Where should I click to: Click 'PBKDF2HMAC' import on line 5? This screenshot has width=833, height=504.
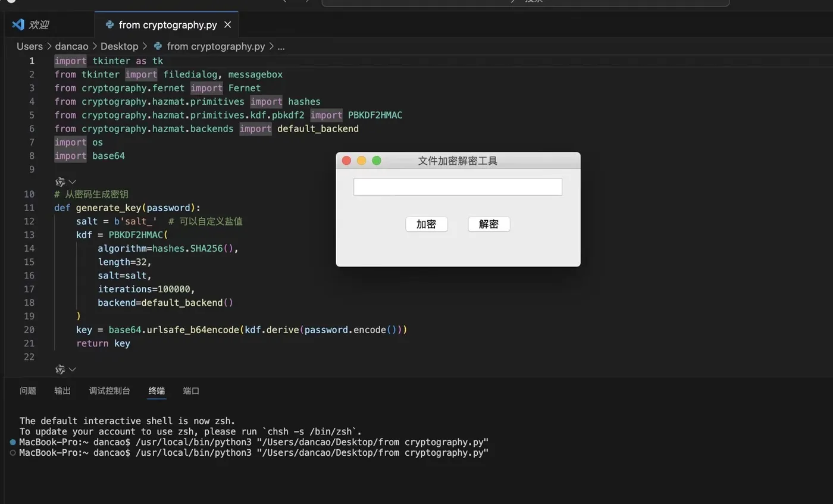click(x=375, y=115)
